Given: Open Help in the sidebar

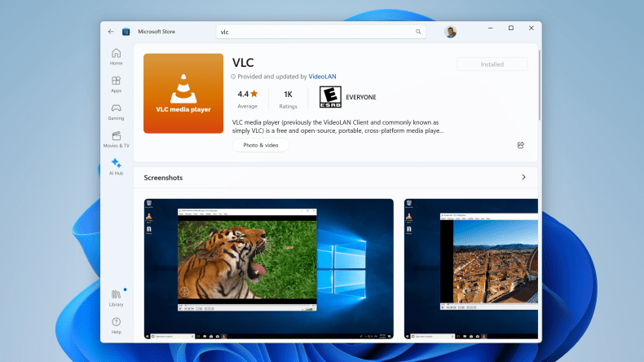Looking at the screenshot, I should [x=117, y=326].
